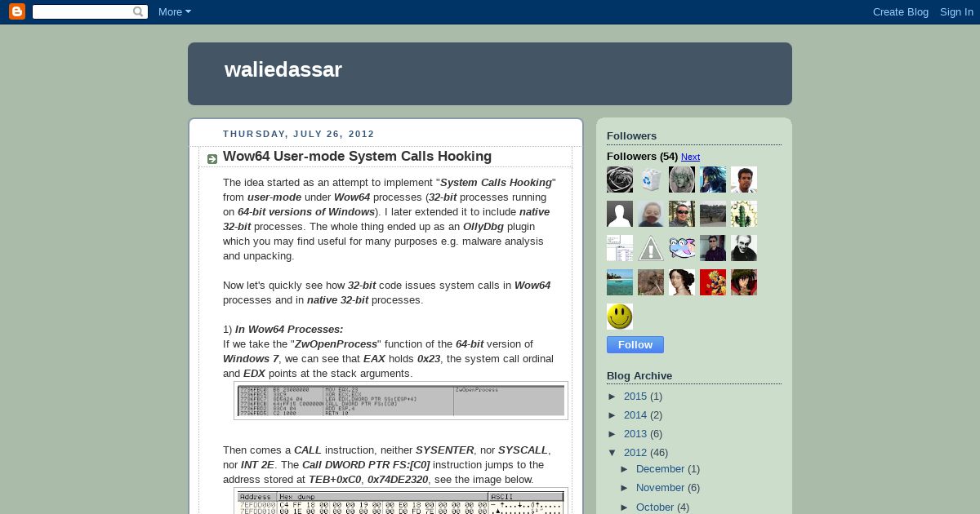Open the 2013 archive link
This screenshot has width=980, height=514.
click(x=635, y=434)
